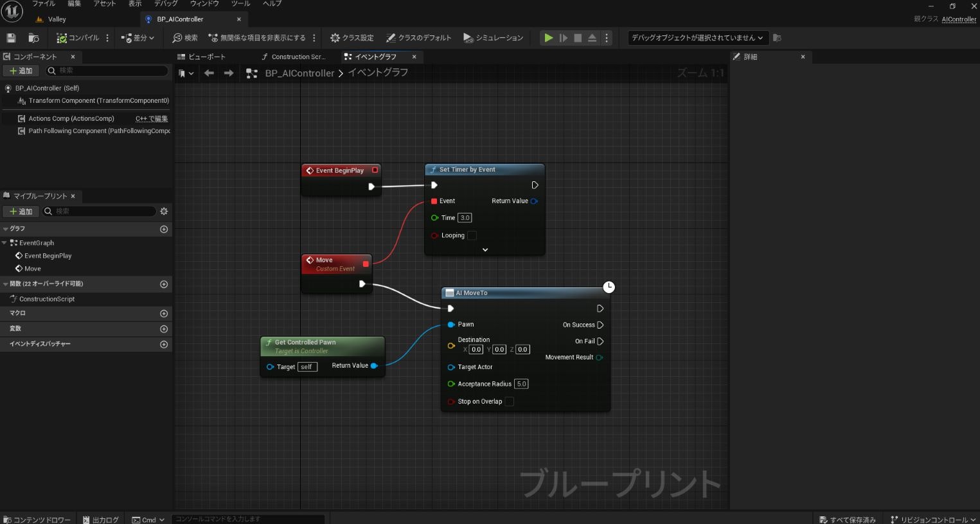Collapse the グラフ section

6,229
